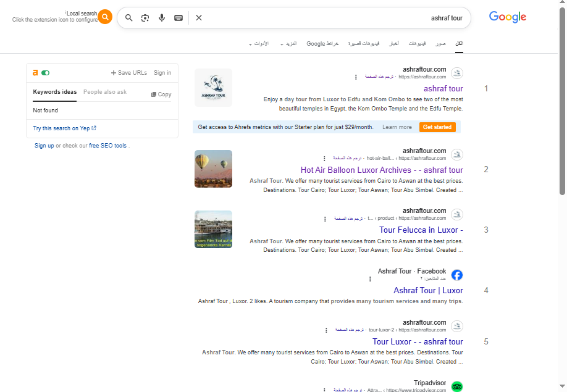Select the People also ask tab
567x392 pixels.
click(x=105, y=92)
